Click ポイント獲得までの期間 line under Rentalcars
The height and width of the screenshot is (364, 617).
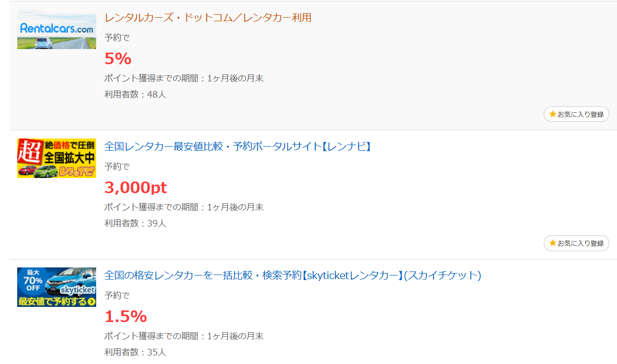pos(184,78)
